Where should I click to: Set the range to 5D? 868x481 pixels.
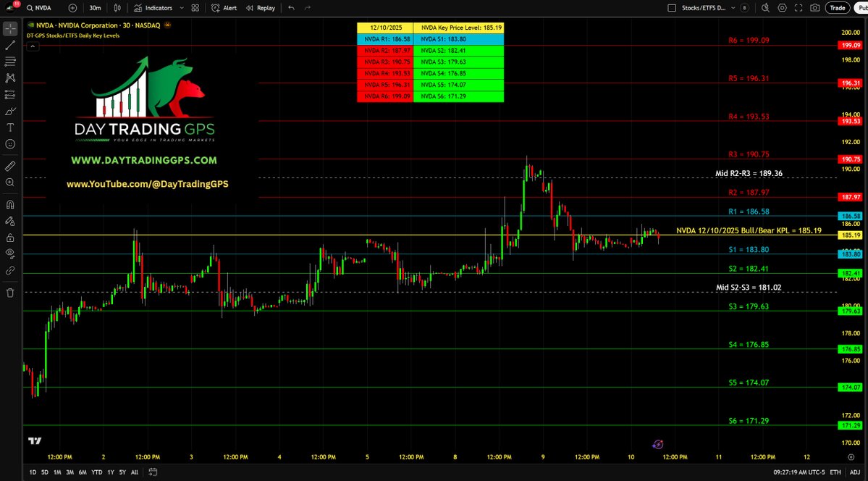pos(45,472)
